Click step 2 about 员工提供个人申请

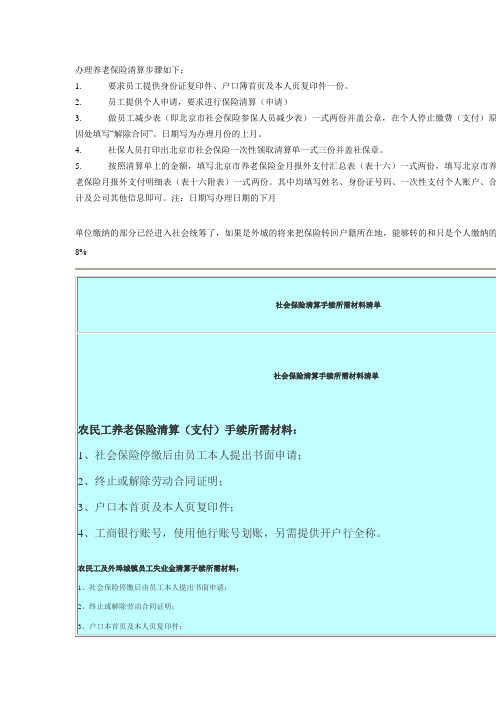click(x=182, y=102)
